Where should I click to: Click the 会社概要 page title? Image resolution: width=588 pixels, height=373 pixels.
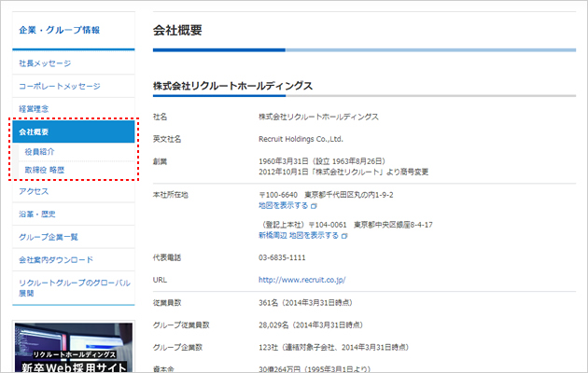click(177, 30)
